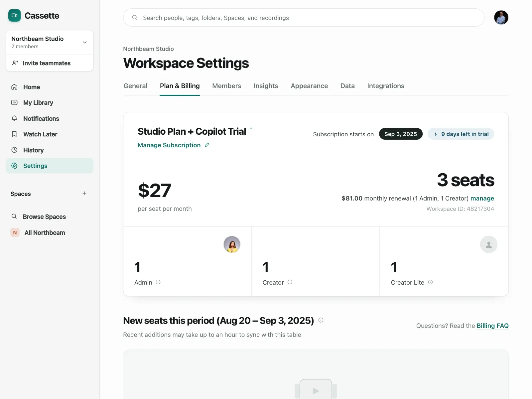Open the Billing FAQ link
The width and height of the screenshot is (532, 399).
coord(493,326)
